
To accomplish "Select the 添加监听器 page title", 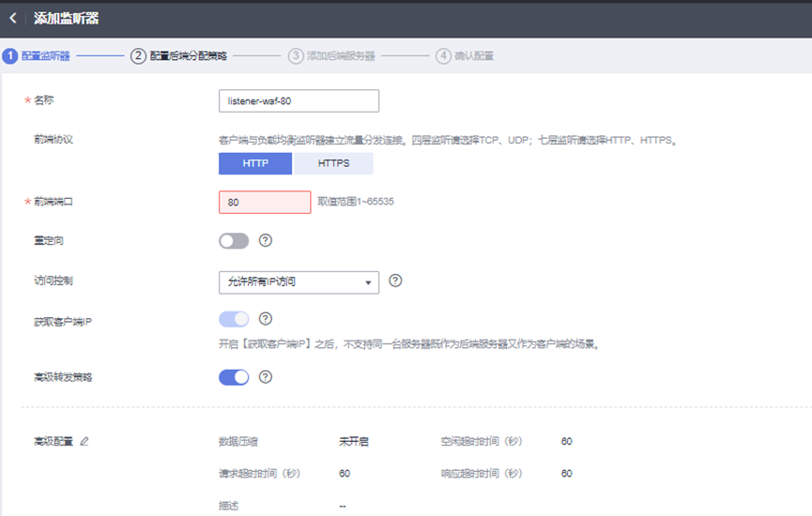I will 67,19.
